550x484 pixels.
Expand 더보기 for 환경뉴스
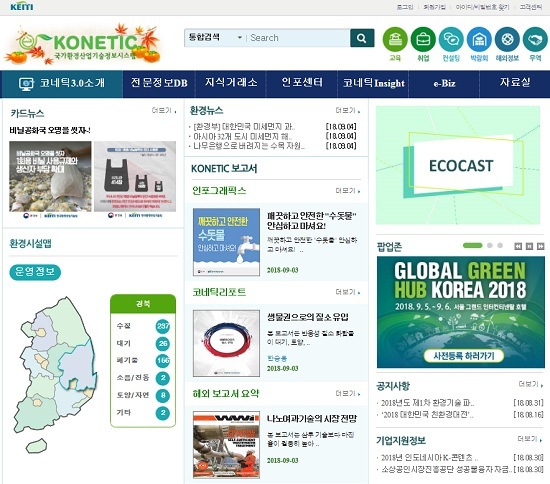pos(348,110)
